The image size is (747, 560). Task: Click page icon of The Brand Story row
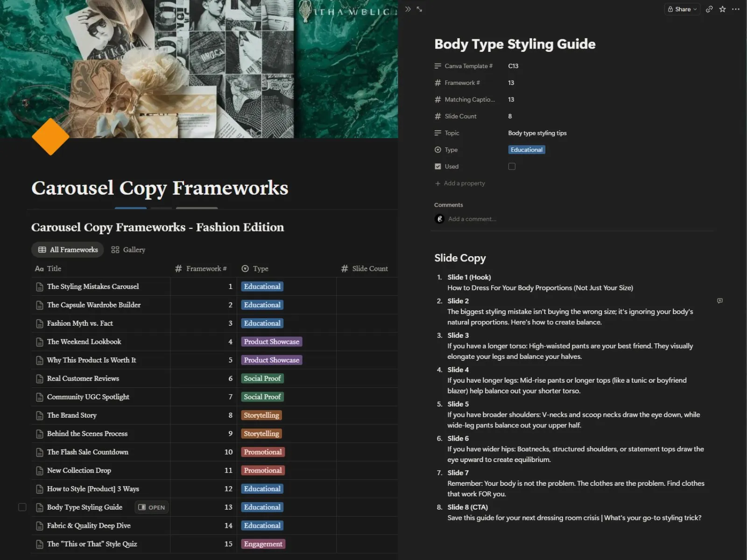[40, 416]
